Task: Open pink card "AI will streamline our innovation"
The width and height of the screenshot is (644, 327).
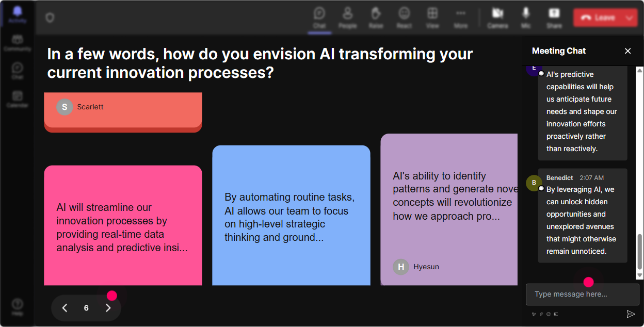Action: (123, 225)
